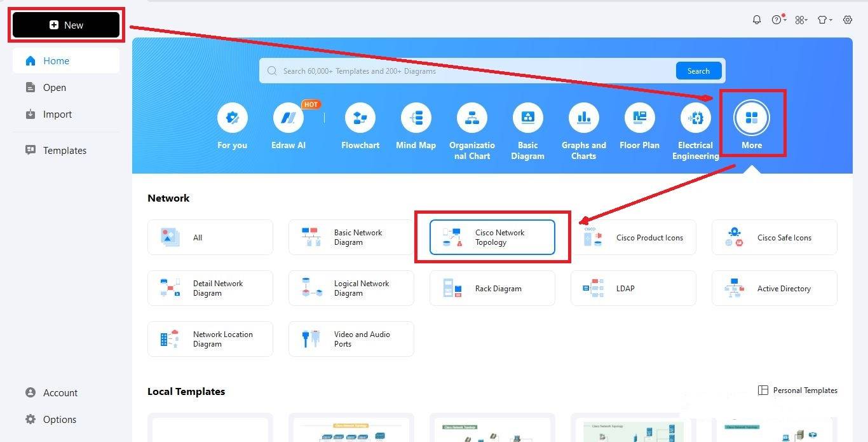Open the help question-mark dropdown
Viewport: 868px width, 442px height.
779,20
